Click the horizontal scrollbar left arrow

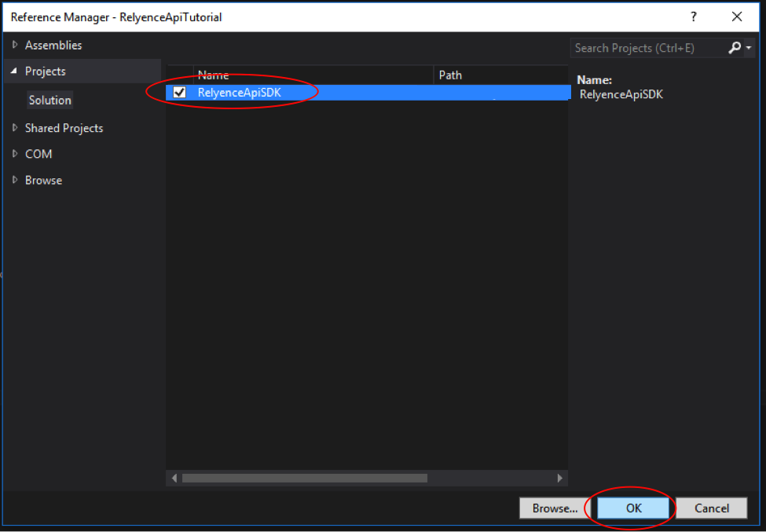(x=174, y=478)
